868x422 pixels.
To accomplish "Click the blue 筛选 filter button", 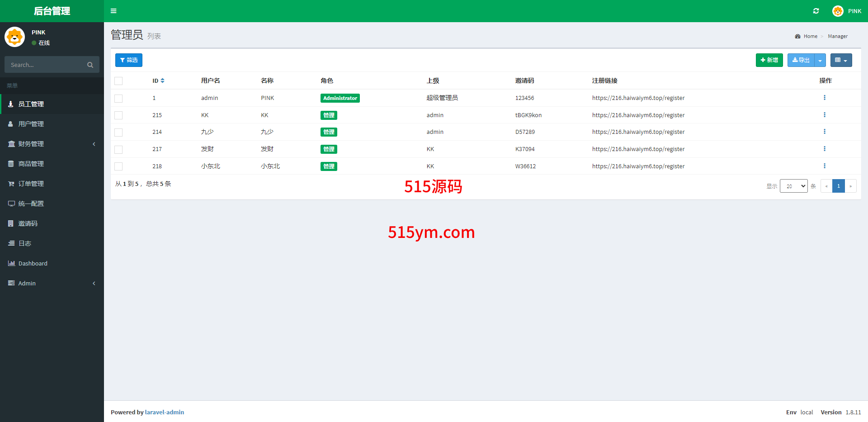I will [129, 60].
